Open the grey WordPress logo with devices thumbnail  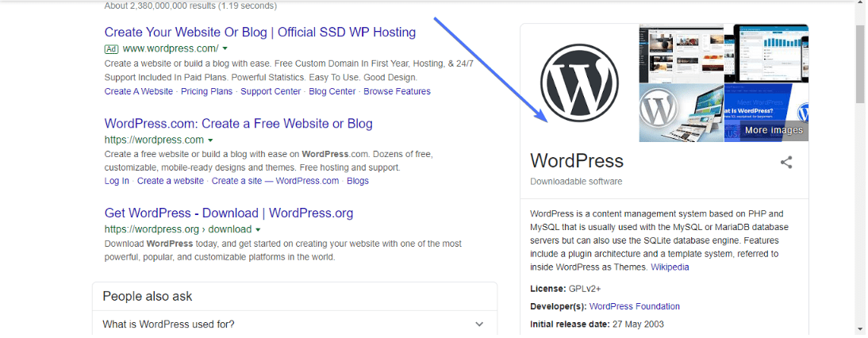coord(682,113)
